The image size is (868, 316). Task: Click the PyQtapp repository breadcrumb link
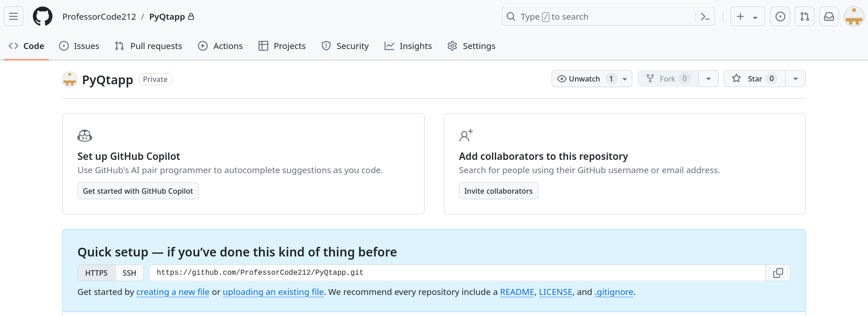(167, 16)
